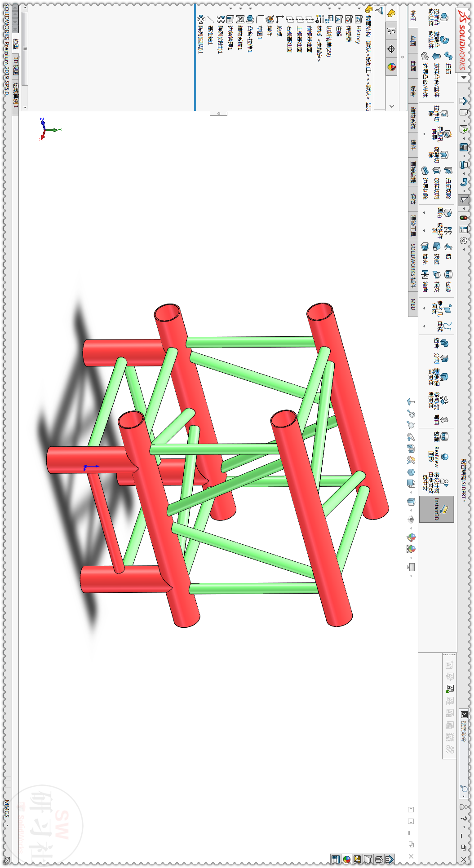This screenshot has height=868, width=474.
Task: Open the 结构系统 structure system tab
Action: (x=413, y=118)
